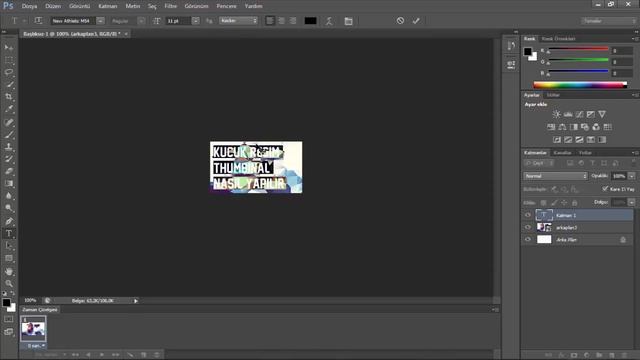Commit current text edits checkmark
The image size is (640, 360).
click(416, 20)
